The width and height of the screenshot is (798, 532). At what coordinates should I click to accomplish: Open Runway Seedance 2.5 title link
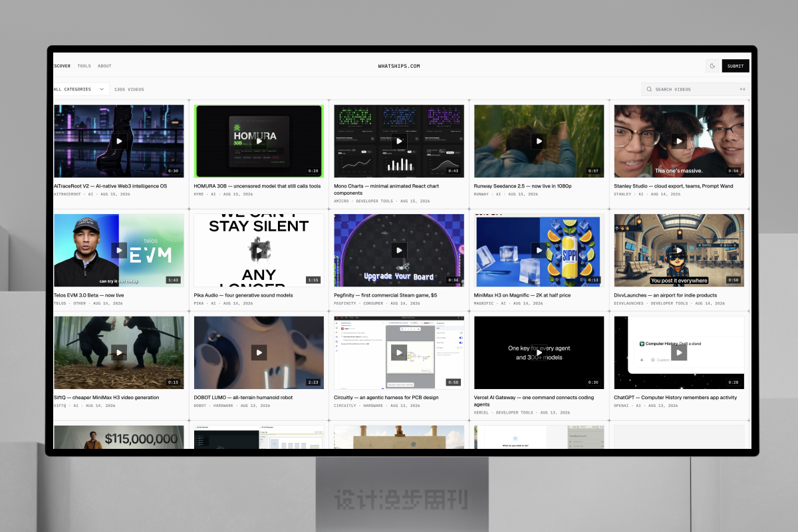[x=523, y=186]
